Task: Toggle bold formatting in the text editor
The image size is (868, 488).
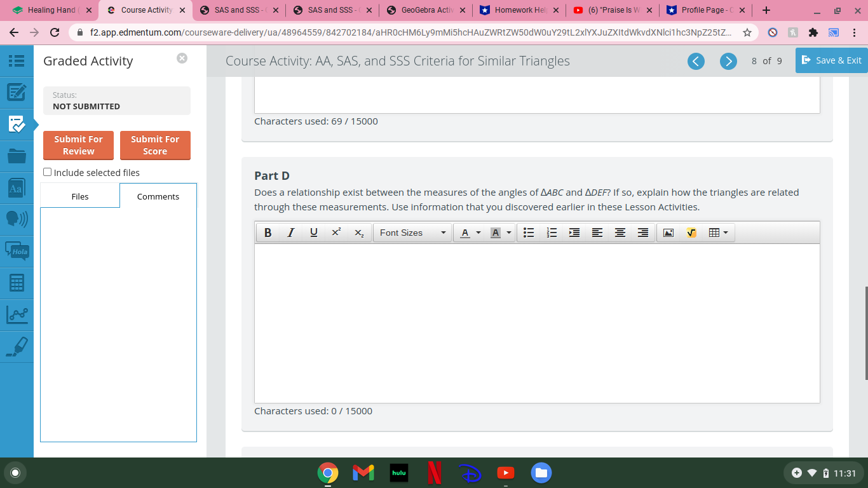Action: click(268, 233)
